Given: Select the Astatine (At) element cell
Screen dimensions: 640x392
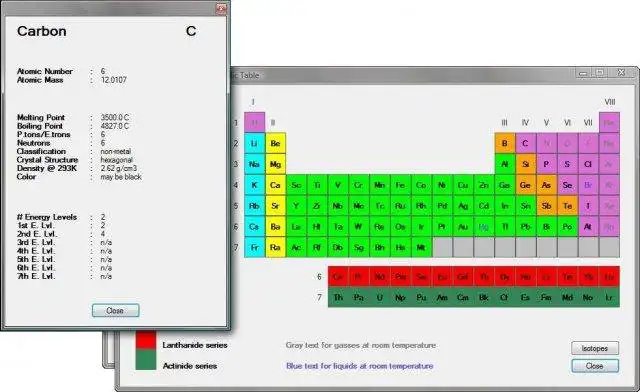Looking at the screenshot, I should (x=588, y=227).
